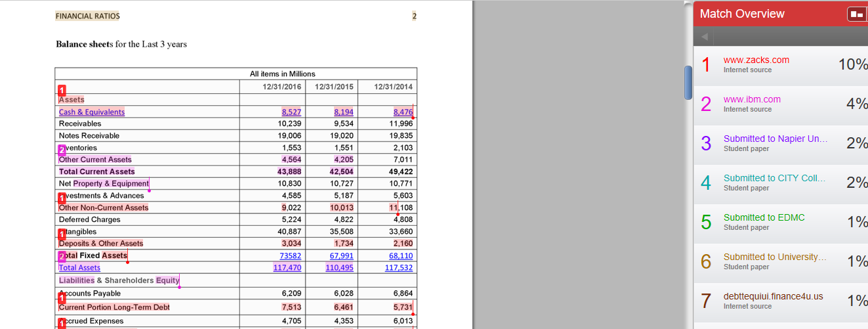The height and width of the screenshot is (329, 868).
Task: Click the 12/31/2015 column header
Action: (x=334, y=87)
